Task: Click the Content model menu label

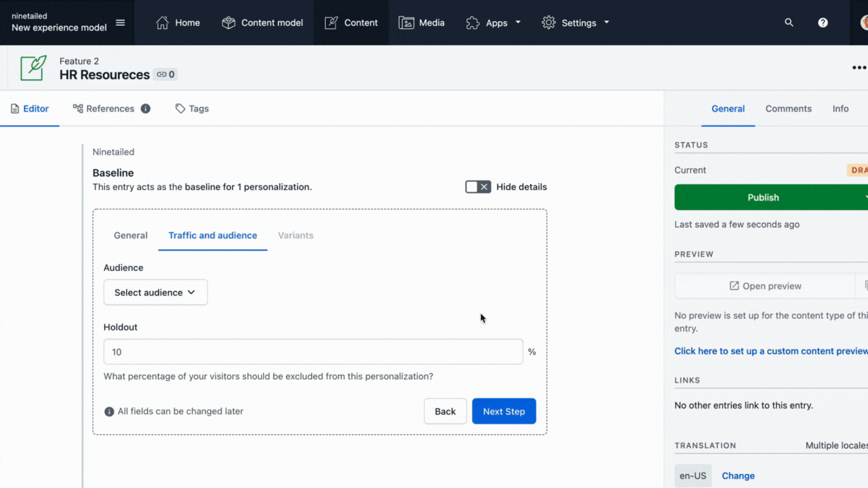Action: pyautogui.click(x=272, y=23)
